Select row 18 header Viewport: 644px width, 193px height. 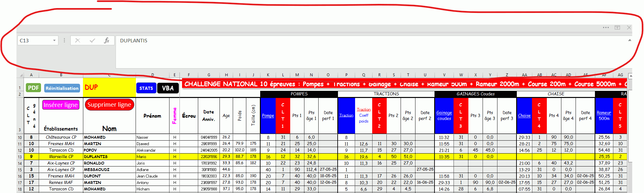click(x=20, y=189)
